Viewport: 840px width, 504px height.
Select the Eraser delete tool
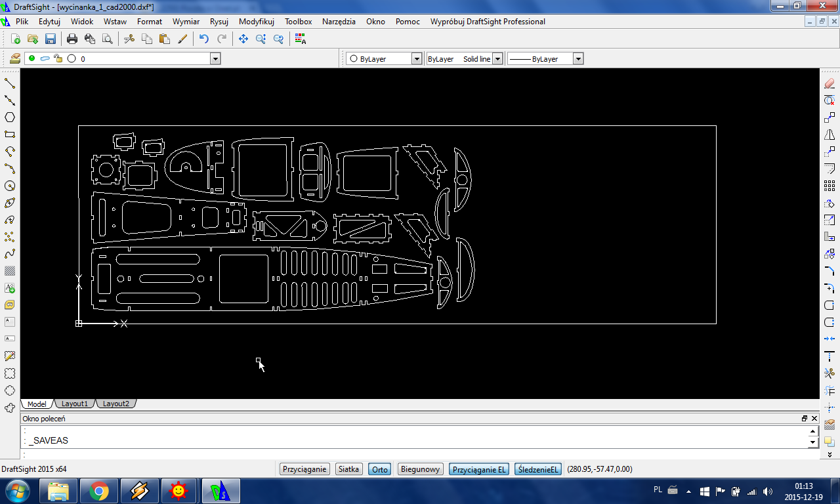coord(829,83)
